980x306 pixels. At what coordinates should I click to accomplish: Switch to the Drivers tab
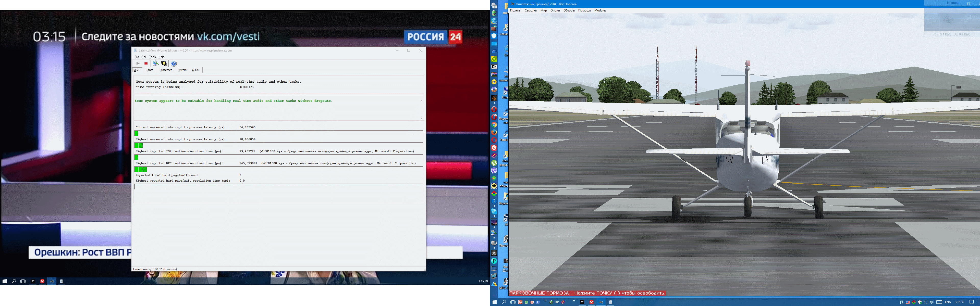point(182,70)
